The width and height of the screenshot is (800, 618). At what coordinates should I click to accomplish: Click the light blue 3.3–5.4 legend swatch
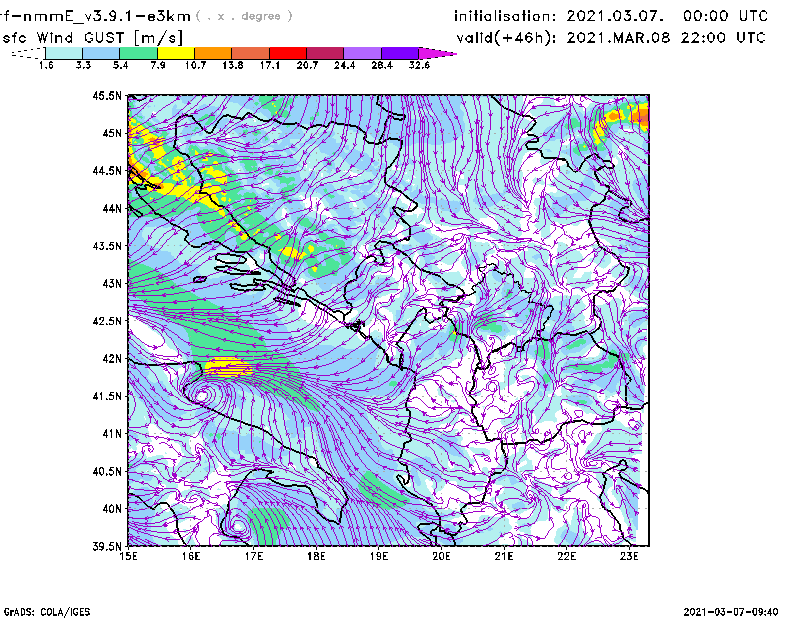point(101,53)
